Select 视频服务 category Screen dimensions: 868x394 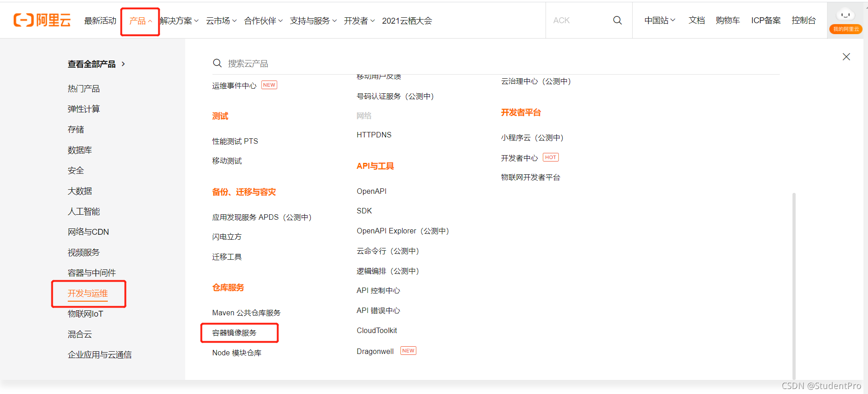pos(84,253)
